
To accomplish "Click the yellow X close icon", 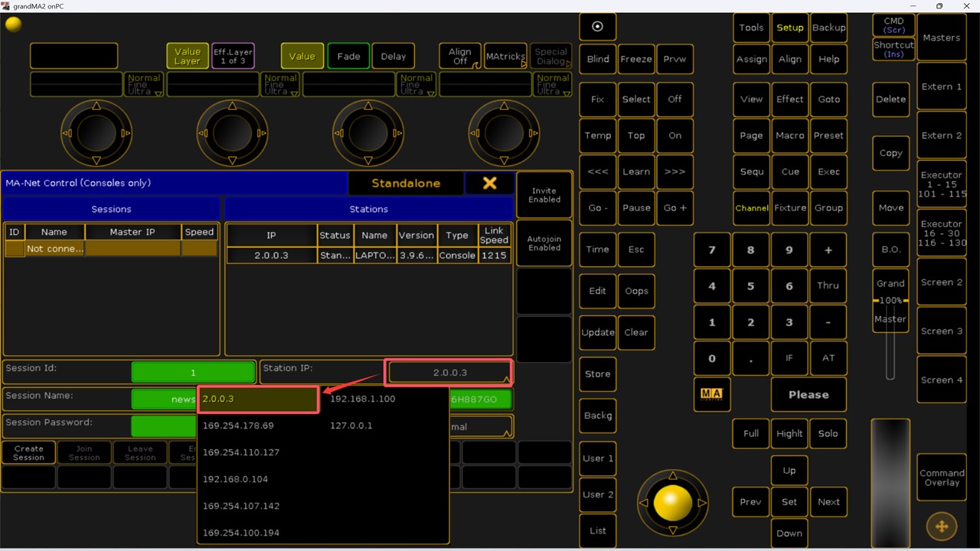I will 489,183.
